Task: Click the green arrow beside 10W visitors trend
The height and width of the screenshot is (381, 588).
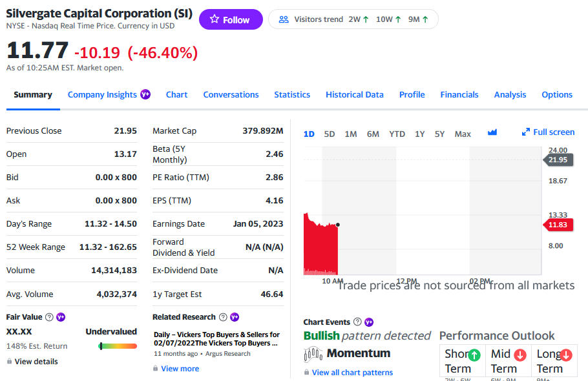Action: (398, 19)
